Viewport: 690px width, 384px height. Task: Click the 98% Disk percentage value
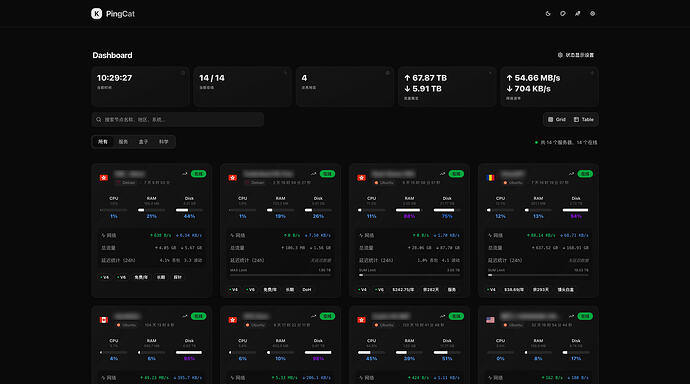[318, 359]
